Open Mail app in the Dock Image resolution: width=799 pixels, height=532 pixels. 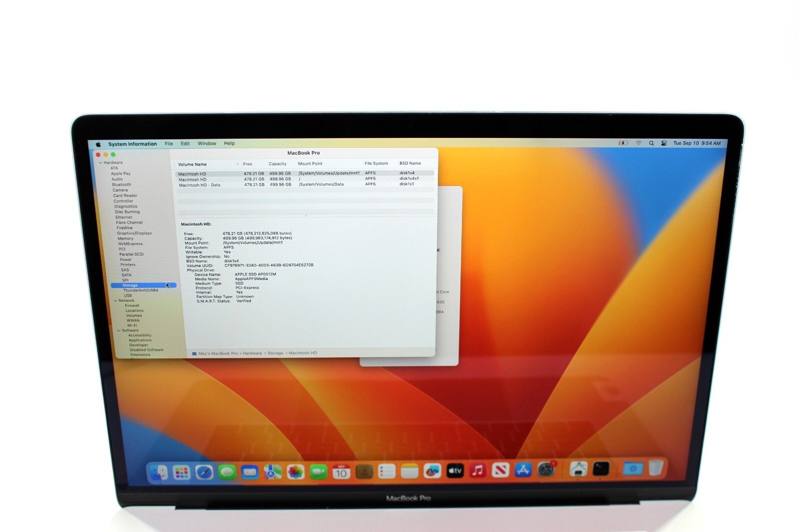pos(250,472)
